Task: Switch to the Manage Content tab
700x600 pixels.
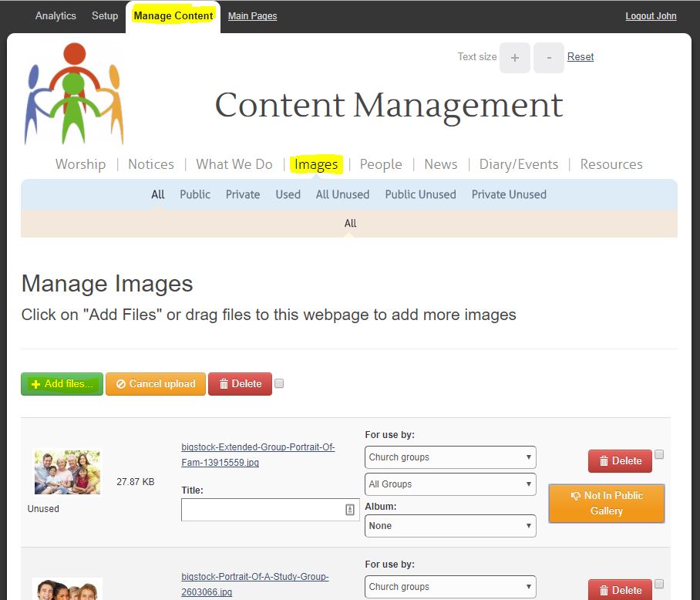Action: (173, 15)
